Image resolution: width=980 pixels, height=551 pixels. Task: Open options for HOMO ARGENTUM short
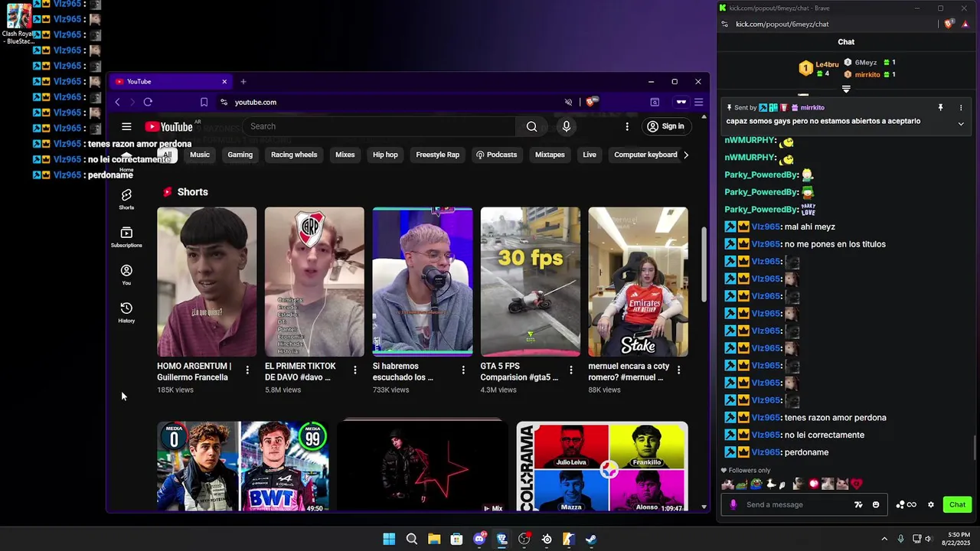pos(247,370)
